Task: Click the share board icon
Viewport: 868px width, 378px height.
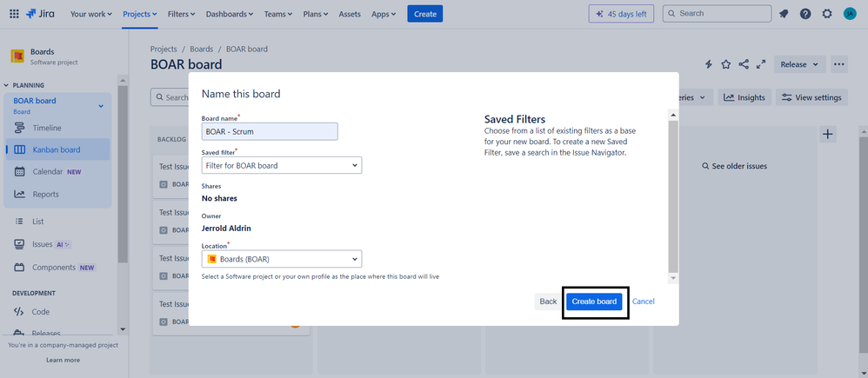Action: click(x=744, y=64)
